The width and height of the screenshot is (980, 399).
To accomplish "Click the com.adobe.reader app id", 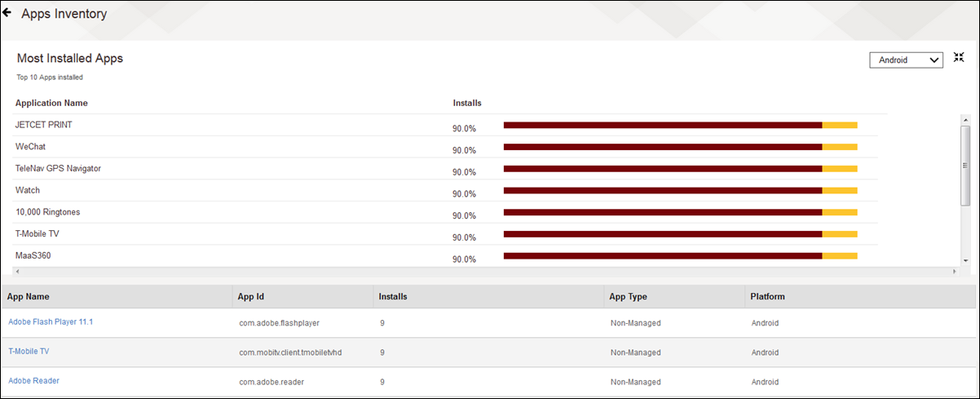I will [x=270, y=382].
